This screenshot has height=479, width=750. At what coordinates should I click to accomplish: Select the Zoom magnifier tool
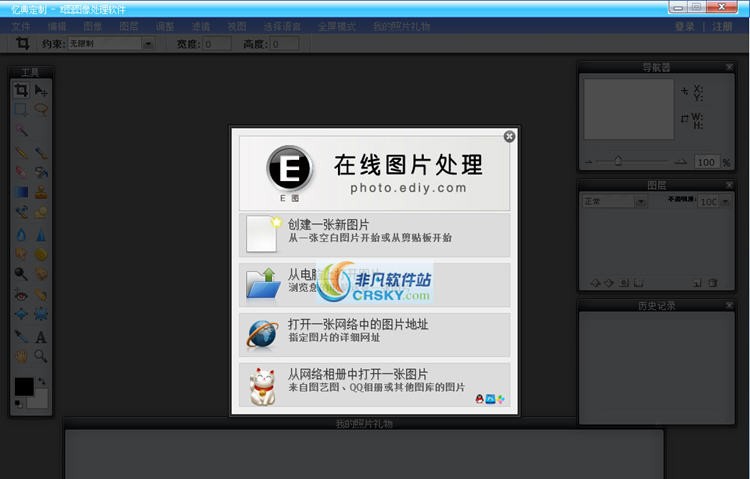click(x=41, y=356)
